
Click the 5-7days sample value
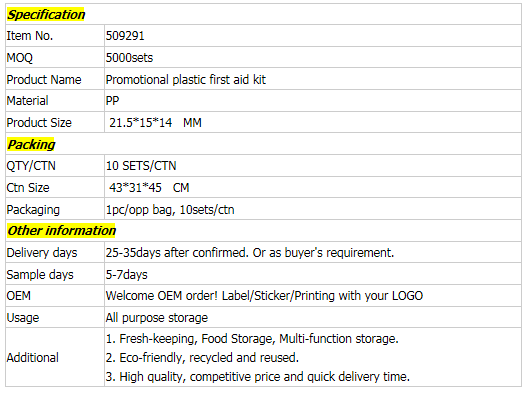point(127,274)
